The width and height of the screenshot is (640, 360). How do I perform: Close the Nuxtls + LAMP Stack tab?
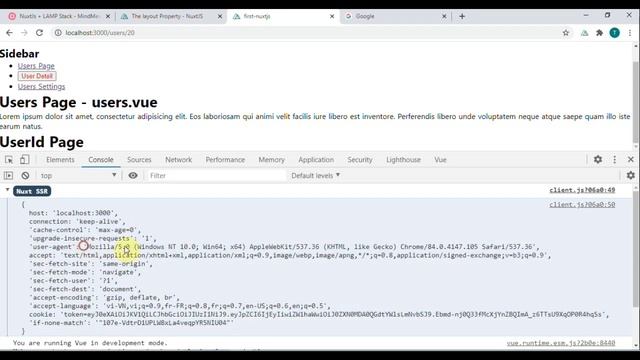(108, 16)
